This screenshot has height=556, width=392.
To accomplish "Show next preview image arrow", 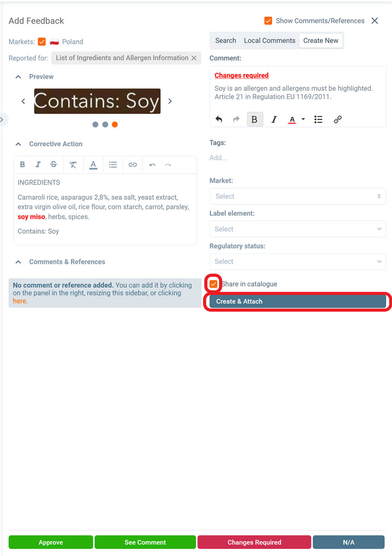I will coord(170,101).
